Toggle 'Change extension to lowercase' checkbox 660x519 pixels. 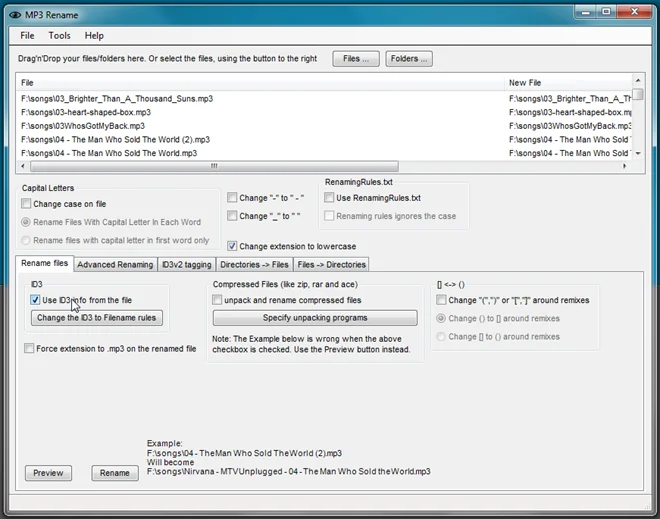pyautogui.click(x=232, y=246)
